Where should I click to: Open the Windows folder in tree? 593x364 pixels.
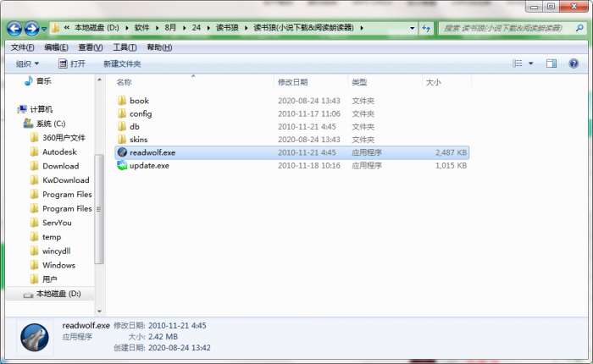58,265
